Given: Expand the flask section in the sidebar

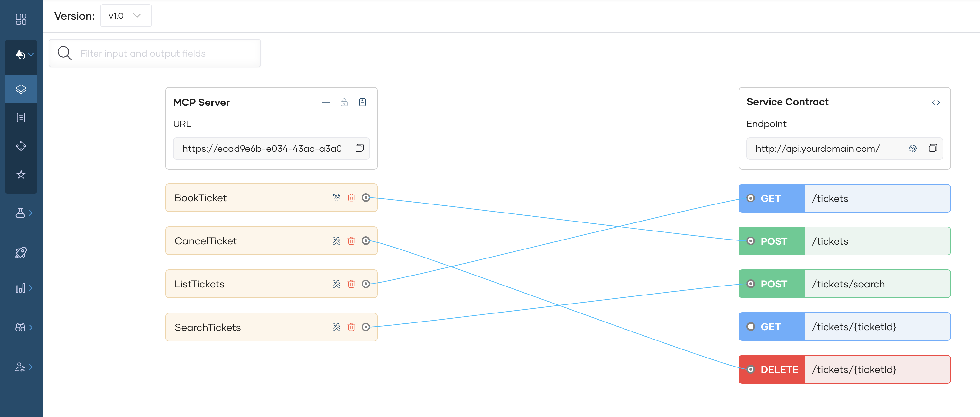Looking at the screenshot, I should pos(21,213).
